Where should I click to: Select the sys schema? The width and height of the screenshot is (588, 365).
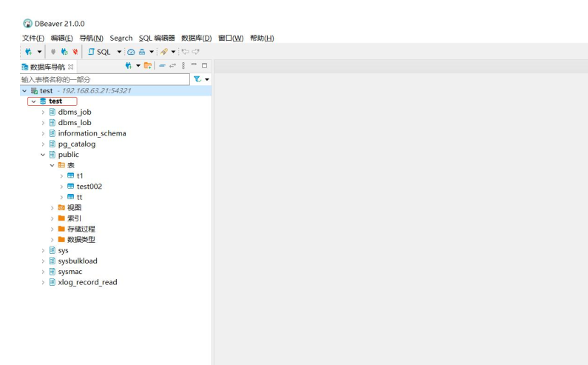(63, 250)
